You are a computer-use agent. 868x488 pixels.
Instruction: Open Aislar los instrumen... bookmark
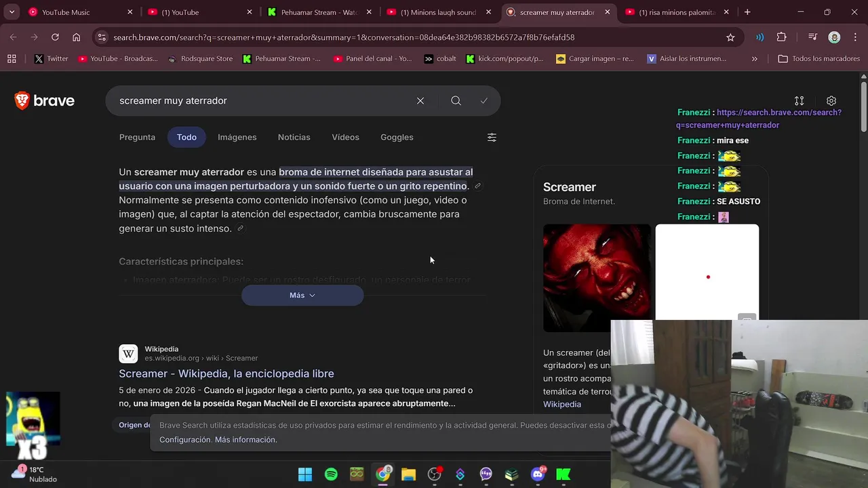686,59
